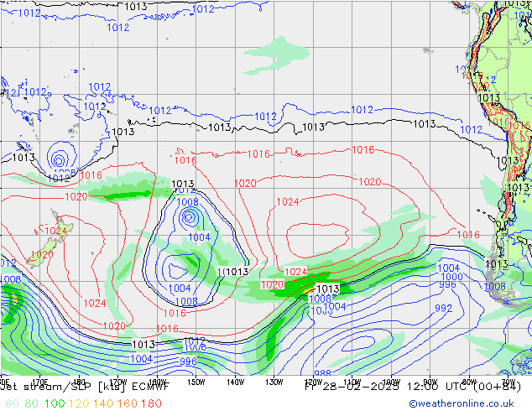Click the weatheronline.co.uk copyright link

pos(462,403)
